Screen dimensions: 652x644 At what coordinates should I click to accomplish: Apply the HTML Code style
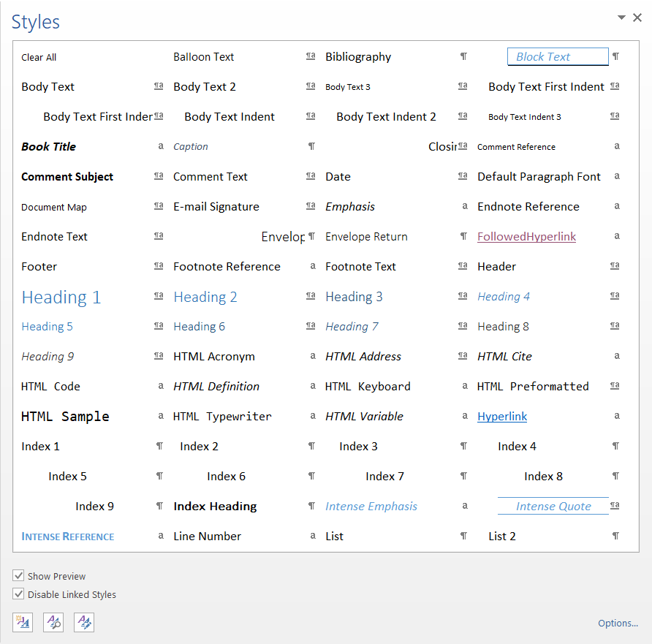50,386
